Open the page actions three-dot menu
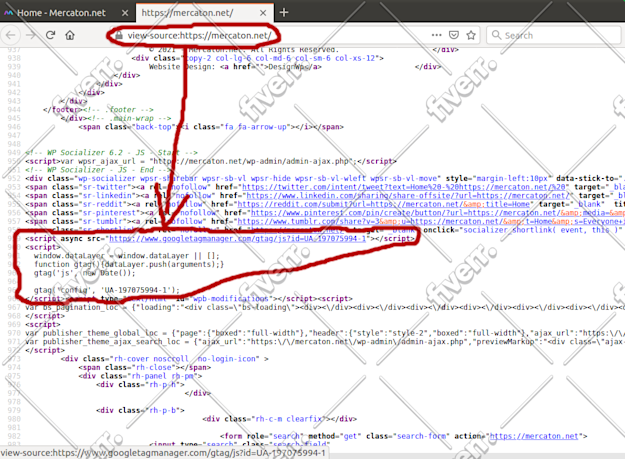The image size is (625, 459). (x=436, y=35)
